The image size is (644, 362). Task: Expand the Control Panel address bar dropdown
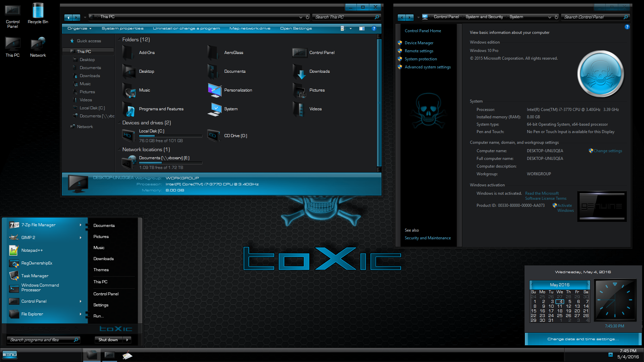pos(549,17)
